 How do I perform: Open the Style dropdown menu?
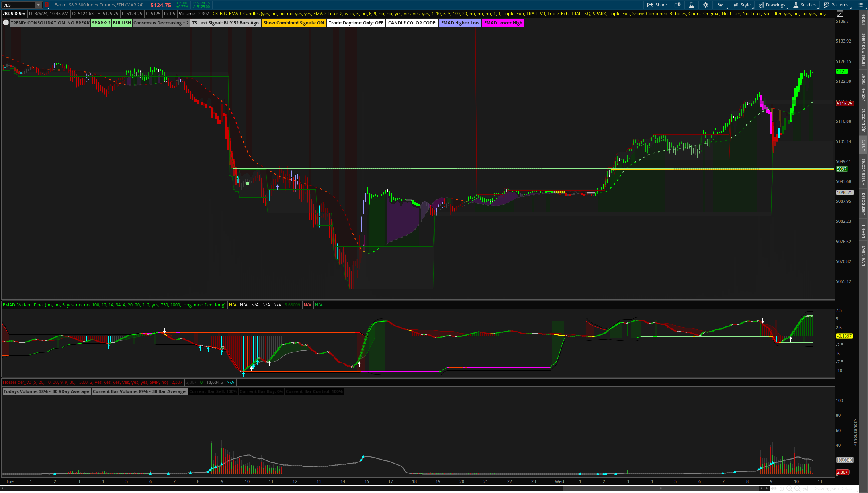pos(743,5)
